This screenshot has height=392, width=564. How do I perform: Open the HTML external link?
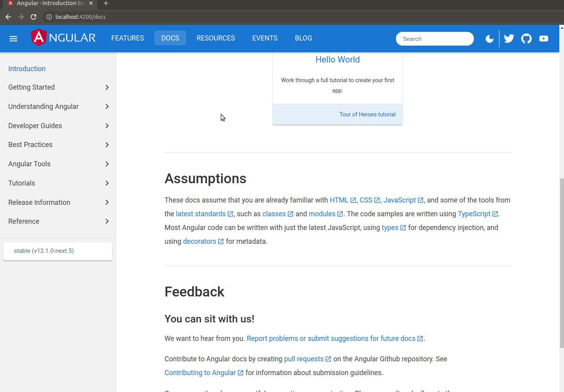pos(343,200)
